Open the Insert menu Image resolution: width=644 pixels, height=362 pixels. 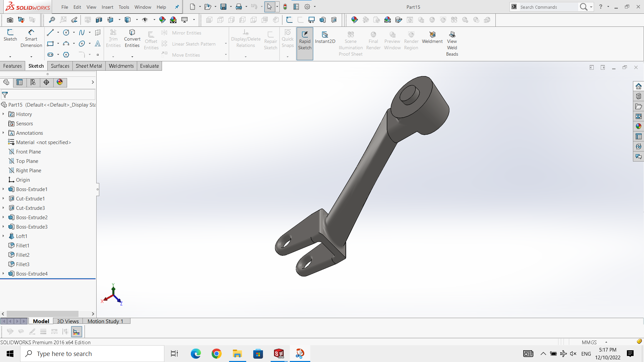[x=107, y=7]
